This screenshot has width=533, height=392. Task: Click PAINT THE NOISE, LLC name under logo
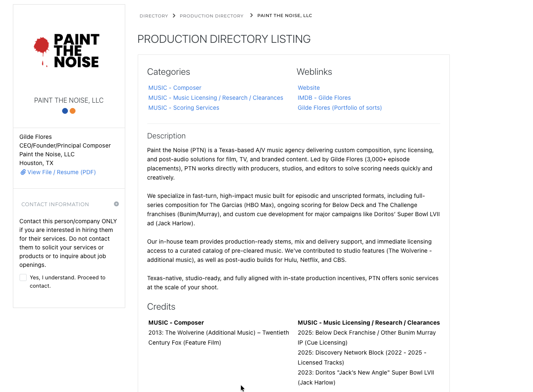tap(69, 100)
